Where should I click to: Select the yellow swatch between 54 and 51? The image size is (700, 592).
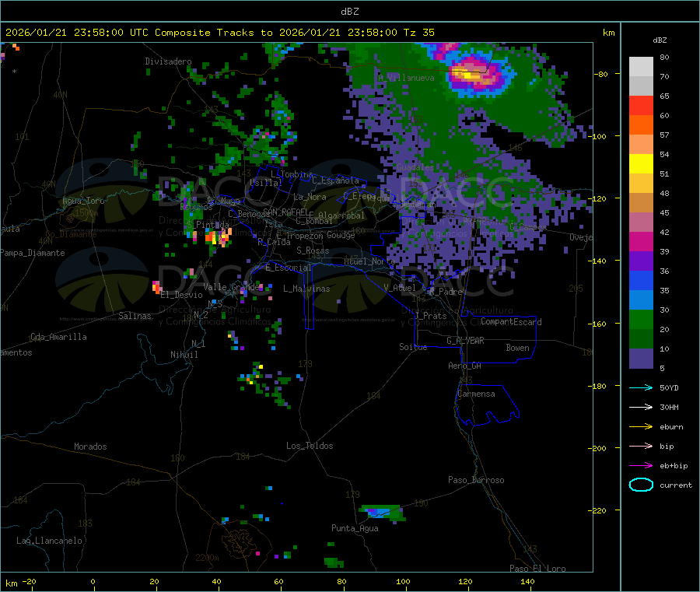pos(641,164)
